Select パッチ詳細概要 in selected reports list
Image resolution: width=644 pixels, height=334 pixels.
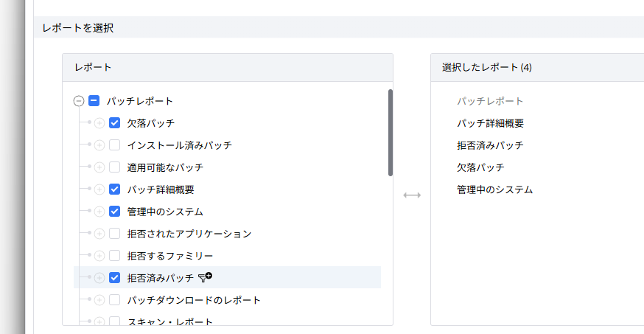490,123
